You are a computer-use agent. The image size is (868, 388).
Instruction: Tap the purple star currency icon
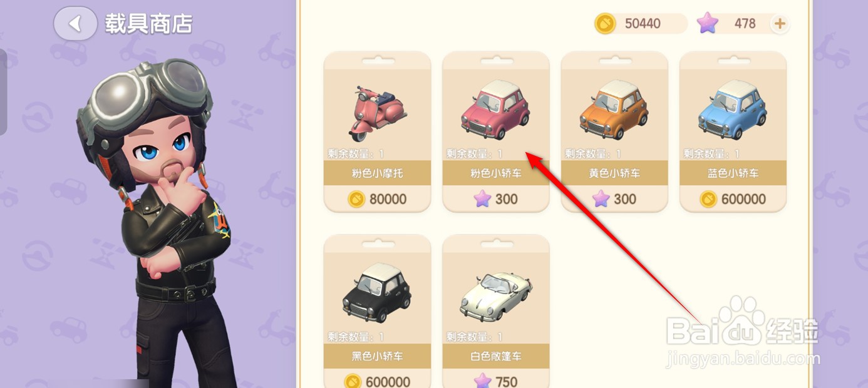(708, 24)
